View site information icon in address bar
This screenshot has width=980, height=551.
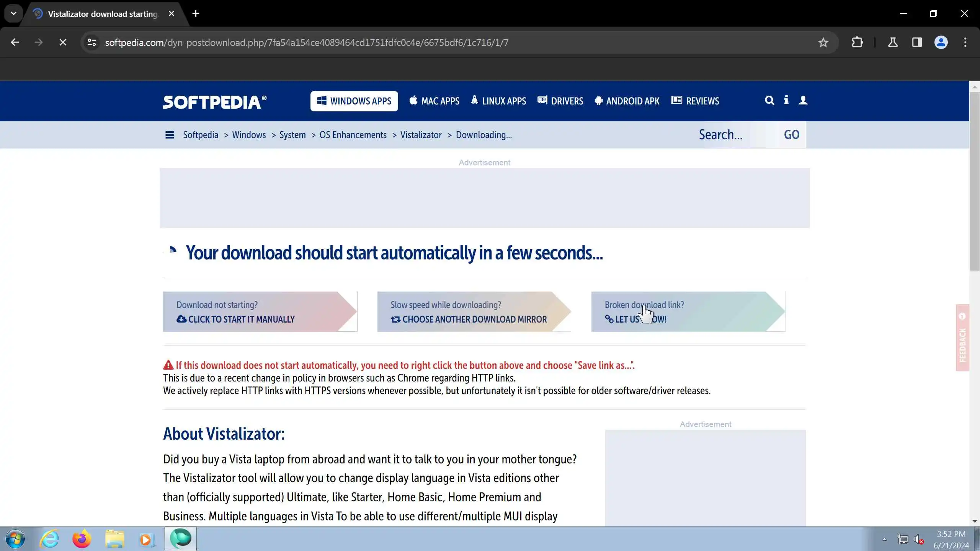tap(91, 42)
